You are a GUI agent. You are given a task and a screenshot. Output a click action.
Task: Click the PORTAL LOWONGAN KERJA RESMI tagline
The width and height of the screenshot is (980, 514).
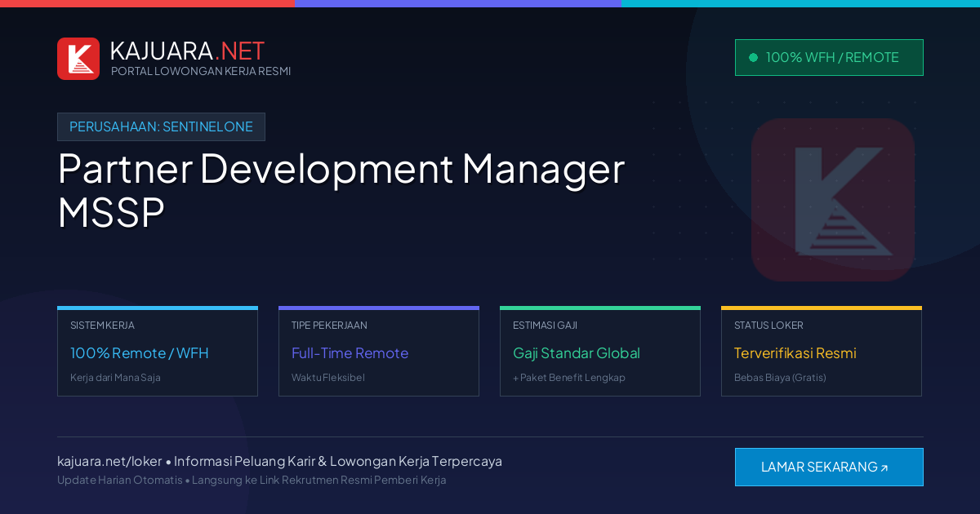201,71
